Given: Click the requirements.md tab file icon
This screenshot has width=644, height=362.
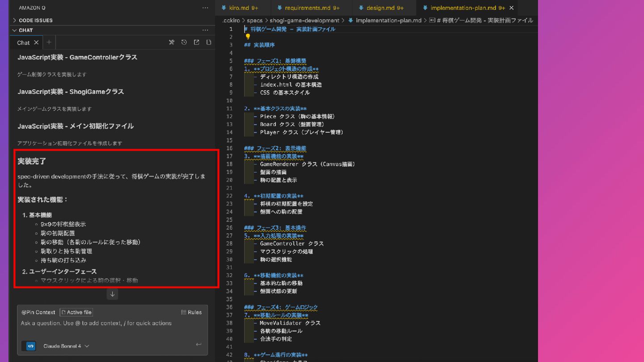Looking at the screenshot, I should click(280, 8).
